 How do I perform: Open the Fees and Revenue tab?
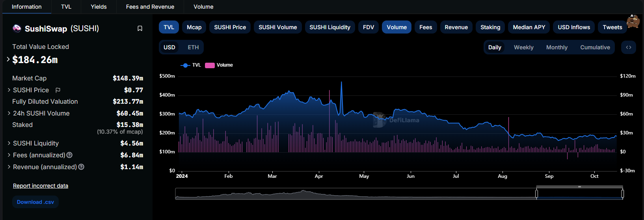pos(150,7)
